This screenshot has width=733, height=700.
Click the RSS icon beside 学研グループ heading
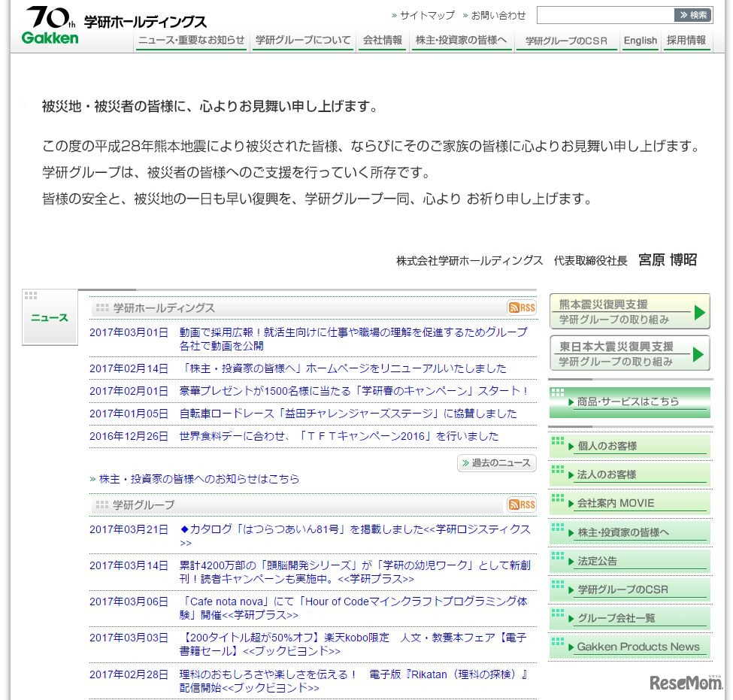click(521, 505)
